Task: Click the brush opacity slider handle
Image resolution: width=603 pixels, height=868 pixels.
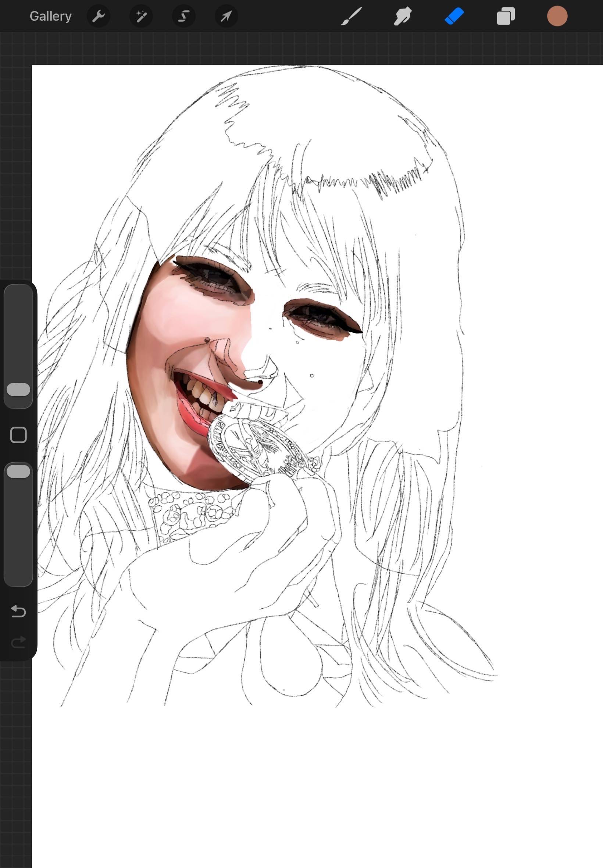Action: tap(18, 472)
